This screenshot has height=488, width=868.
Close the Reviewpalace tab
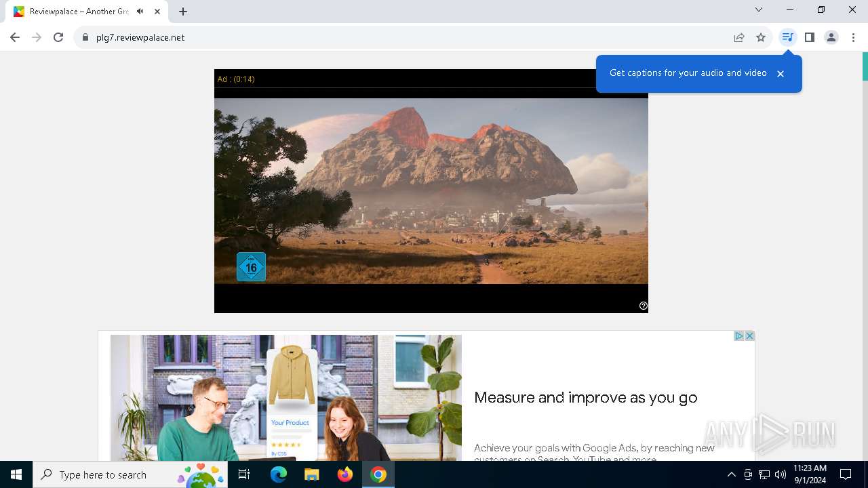point(159,12)
